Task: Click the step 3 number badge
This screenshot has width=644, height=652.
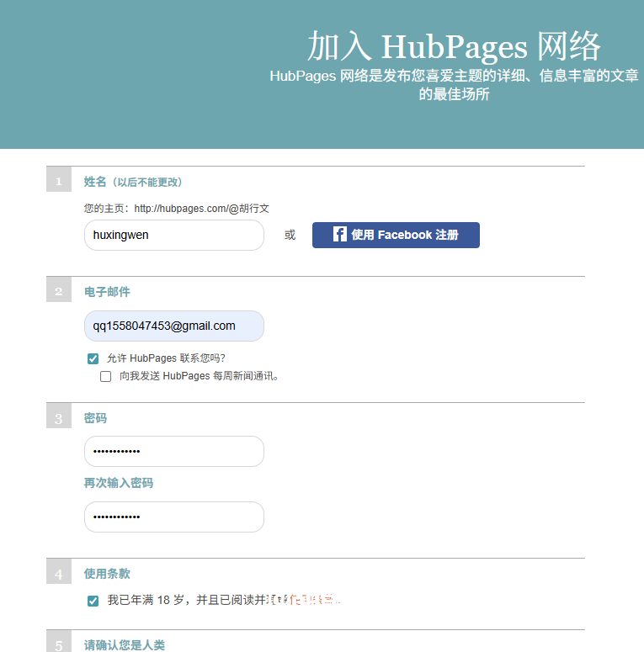Action: coord(58,418)
